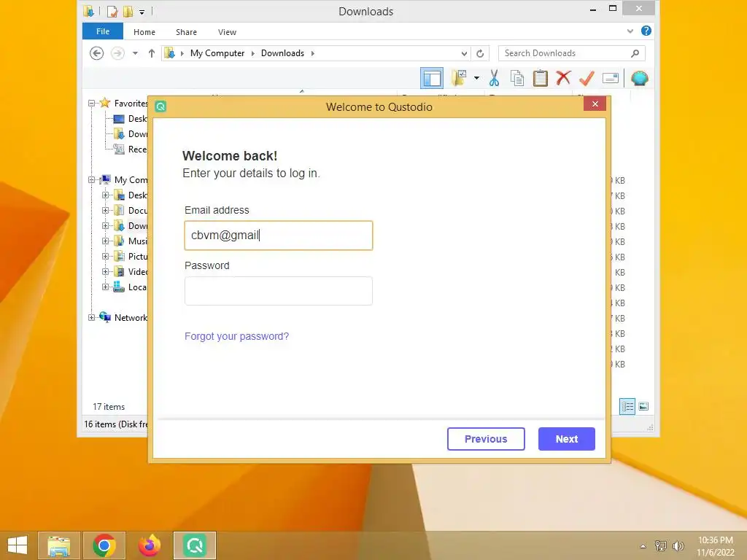Click the Paste clipboard icon
Screen dimensions: 747x560
541,78
